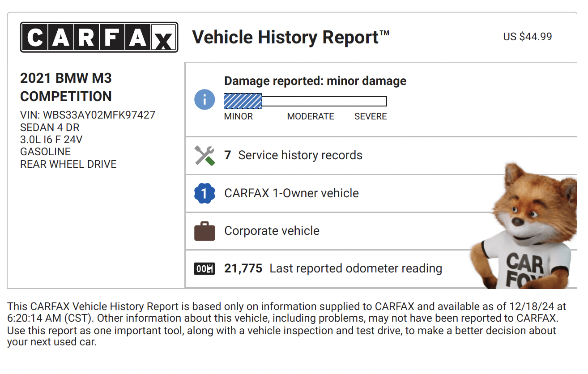Open the CARFAX 1-Owner vehicle row
Image resolution: width=588 pixels, height=374 pixels.
(291, 194)
